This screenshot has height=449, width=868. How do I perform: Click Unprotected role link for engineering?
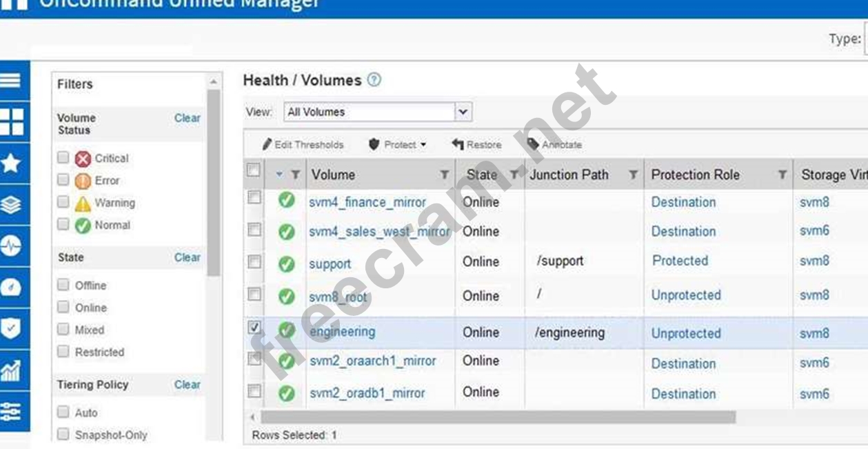[x=686, y=334]
